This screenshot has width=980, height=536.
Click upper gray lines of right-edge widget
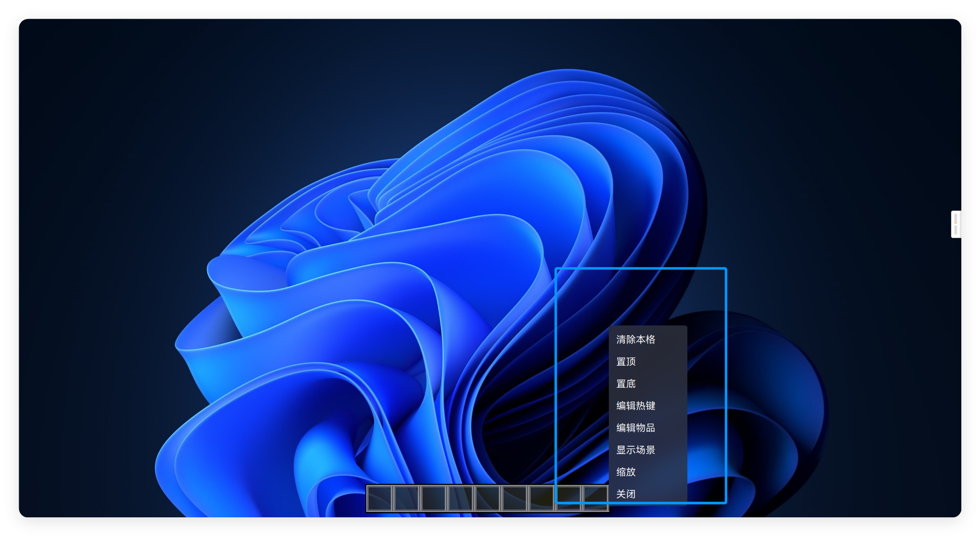(x=955, y=217)
